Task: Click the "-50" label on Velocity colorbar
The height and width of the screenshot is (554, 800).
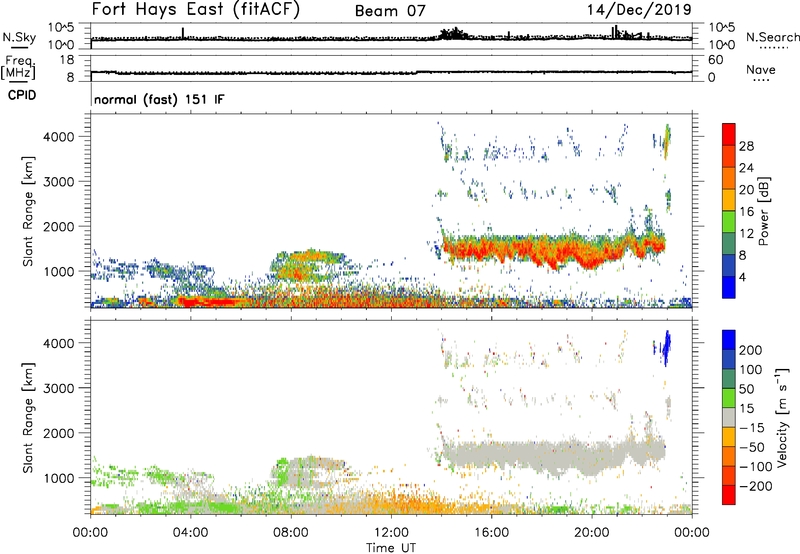Action: (752, 447)
